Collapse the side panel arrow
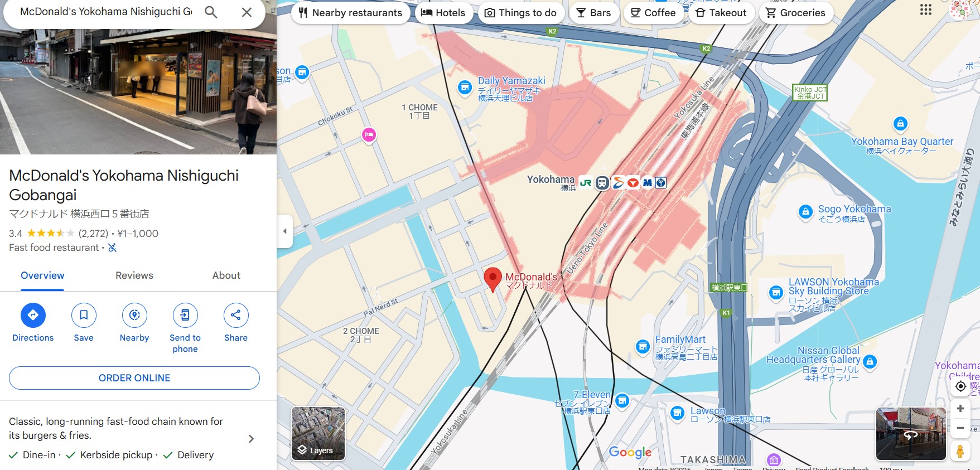Image resolution: width=980 pixels, height=470 pixels. [x=284, y=231]
